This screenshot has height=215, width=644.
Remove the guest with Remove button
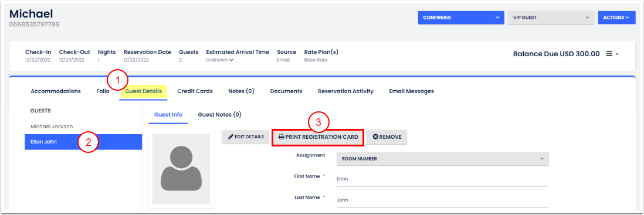click(387, 137)
